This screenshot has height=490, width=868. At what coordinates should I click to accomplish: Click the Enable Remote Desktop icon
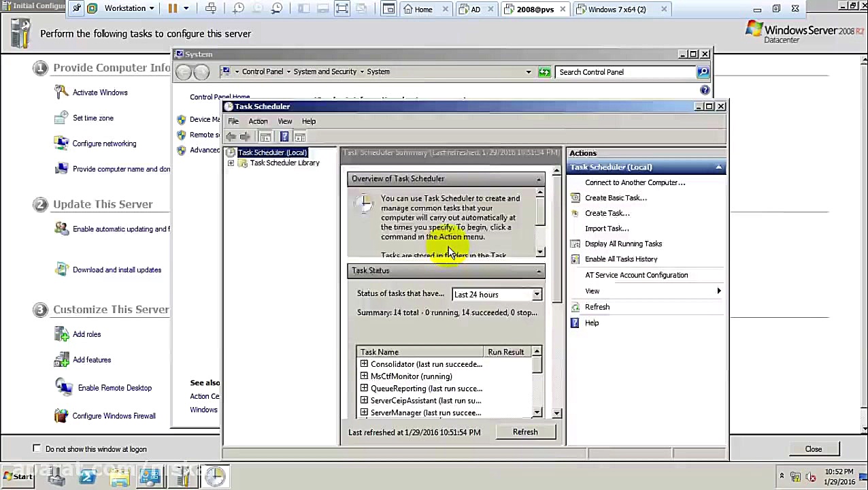pos(64,388)
